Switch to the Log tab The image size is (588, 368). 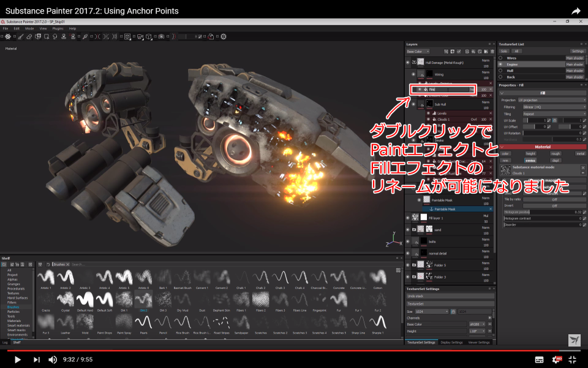tap(5, 342)
